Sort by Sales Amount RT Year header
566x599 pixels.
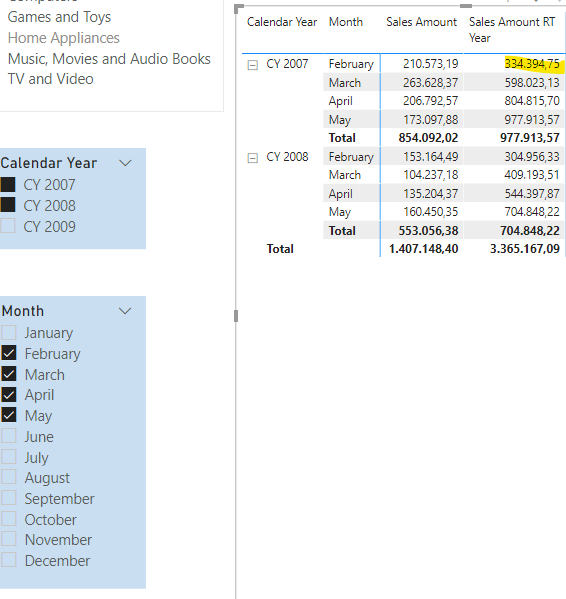(x=512, y=30)
